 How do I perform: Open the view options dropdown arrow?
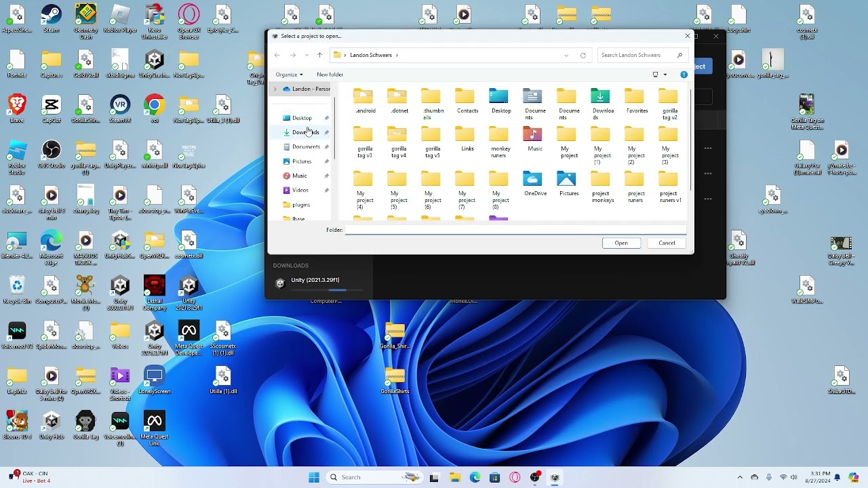click(x=665, y=75)
